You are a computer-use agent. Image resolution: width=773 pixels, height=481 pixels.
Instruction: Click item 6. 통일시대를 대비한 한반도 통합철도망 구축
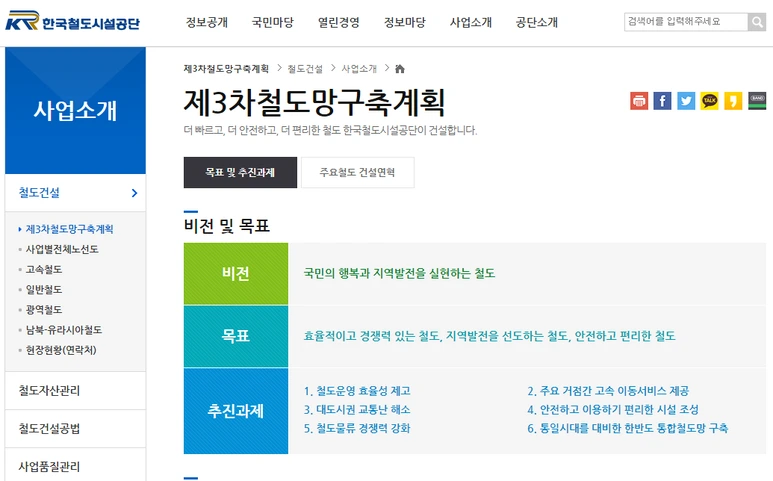(628, 428)
